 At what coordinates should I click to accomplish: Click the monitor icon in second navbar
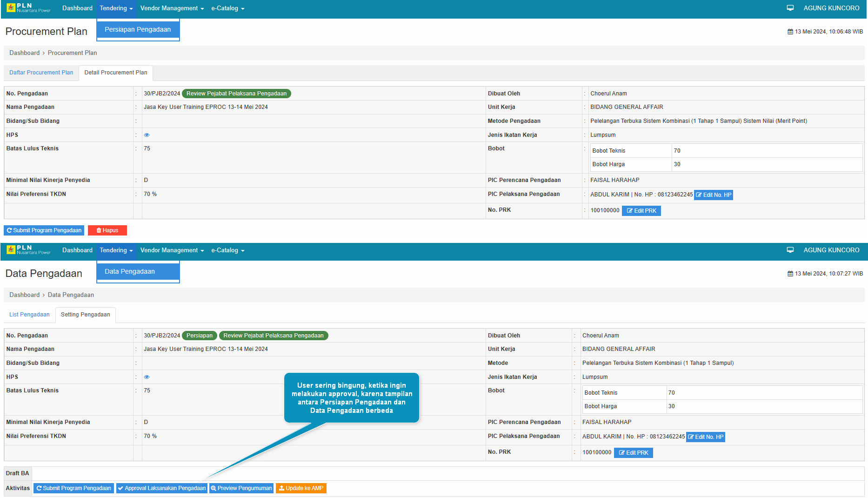point(790,250)
